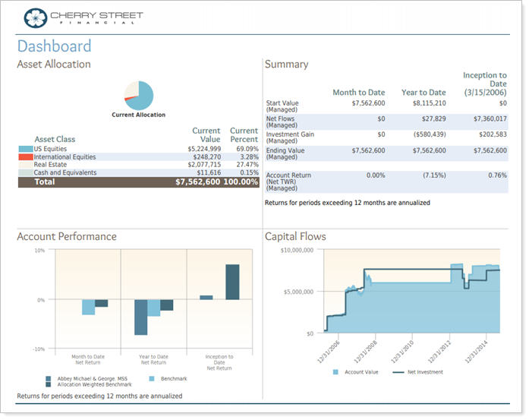
Task: Click the Dashboard page title
Action: pos(54,46)
